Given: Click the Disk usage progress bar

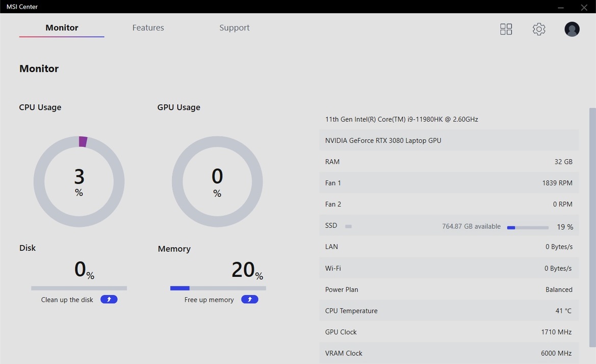Looking at the screenshot, I should coord(79,289).
